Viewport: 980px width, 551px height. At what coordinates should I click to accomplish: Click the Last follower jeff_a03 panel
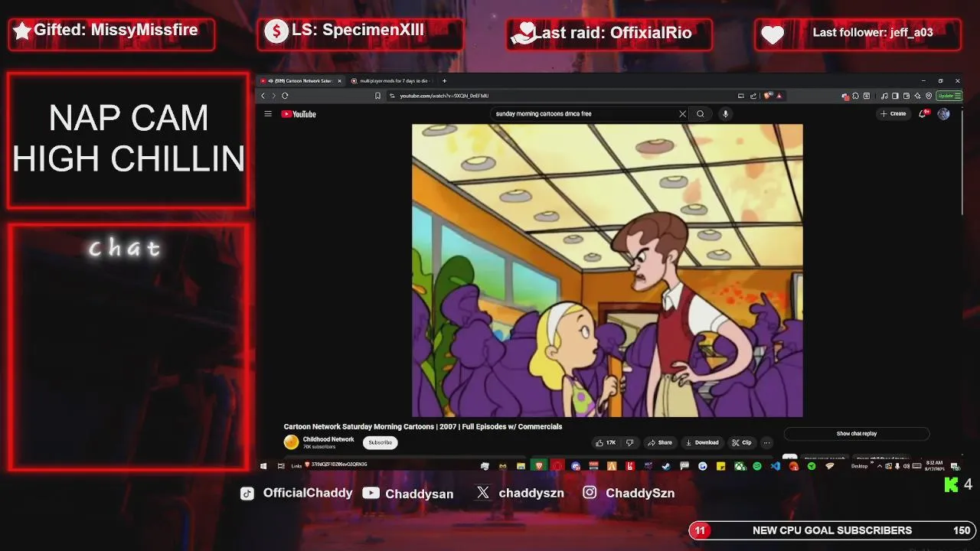pyautogui.click(x=857, y=34)
